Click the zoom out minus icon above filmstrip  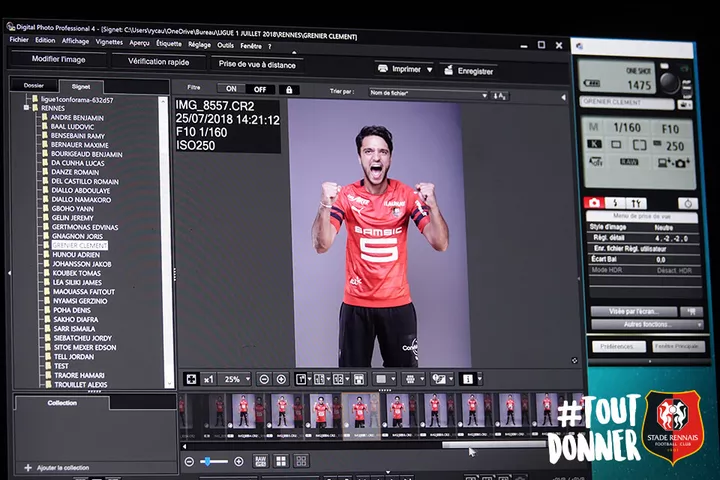pyautogui.click(x=264, y=379)
